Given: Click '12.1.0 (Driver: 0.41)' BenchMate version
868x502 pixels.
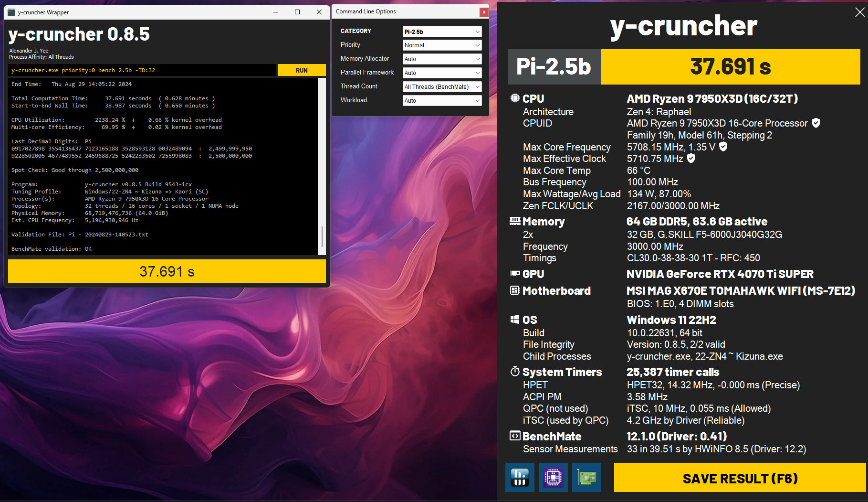Looking at the screenshot, I should [677, 436].
